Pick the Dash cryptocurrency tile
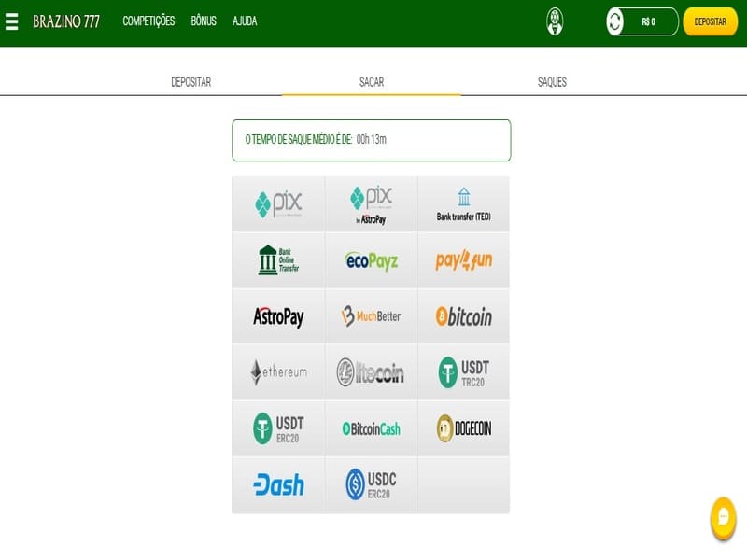The width and height of the screenshot is (747, 560). point(278,484)
